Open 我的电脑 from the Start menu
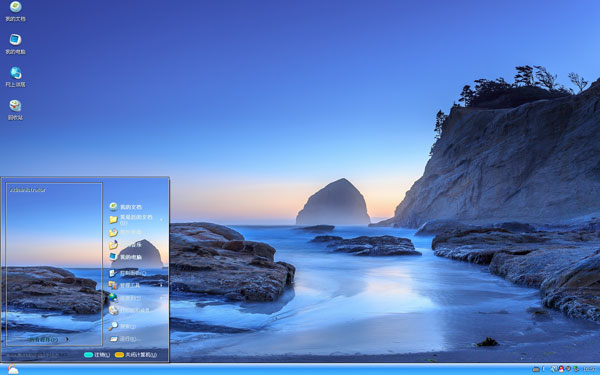The width and height of the screenshot is (600, 375). [x=126, y=257]
